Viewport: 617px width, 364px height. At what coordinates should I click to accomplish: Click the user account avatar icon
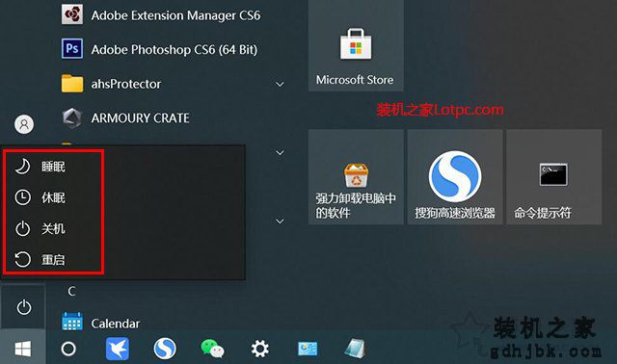pos(24,124)
